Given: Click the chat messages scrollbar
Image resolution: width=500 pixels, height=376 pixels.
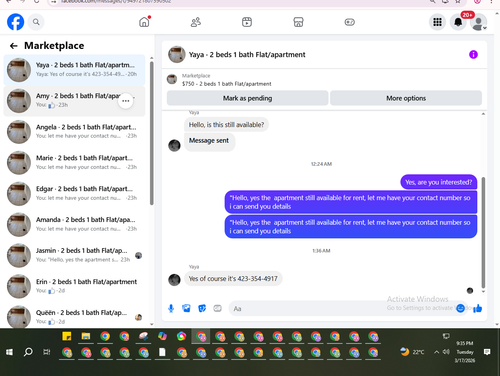Looking at the screenshot, I should click(483, 232).
